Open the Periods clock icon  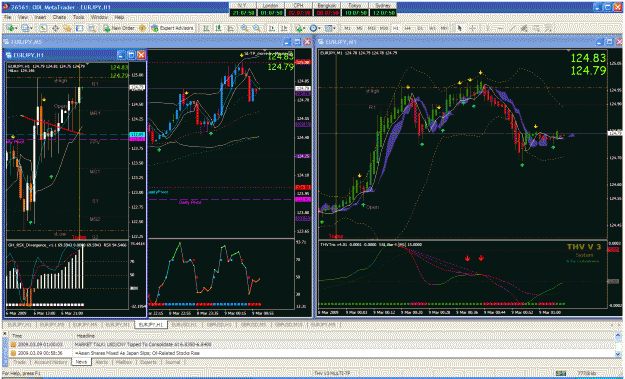pos(314,28)
